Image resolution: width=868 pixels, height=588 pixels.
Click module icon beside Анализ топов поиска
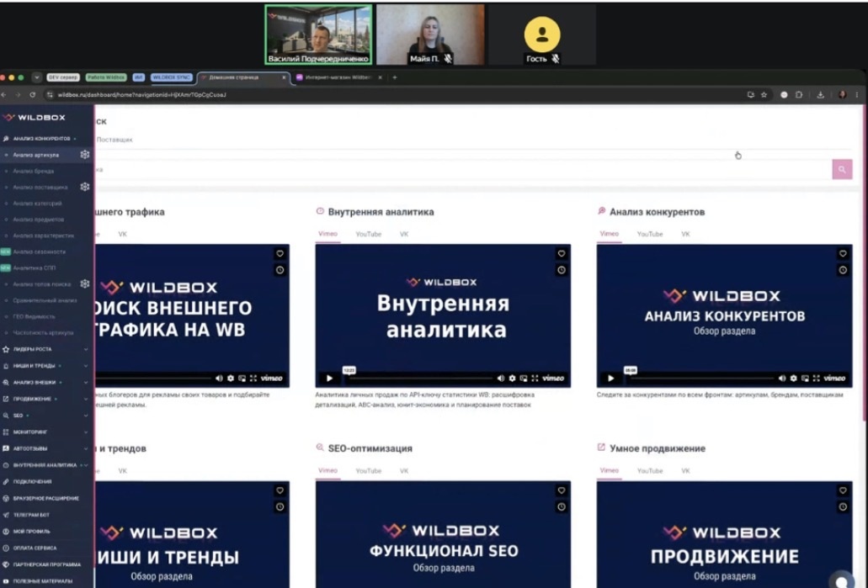85,283
